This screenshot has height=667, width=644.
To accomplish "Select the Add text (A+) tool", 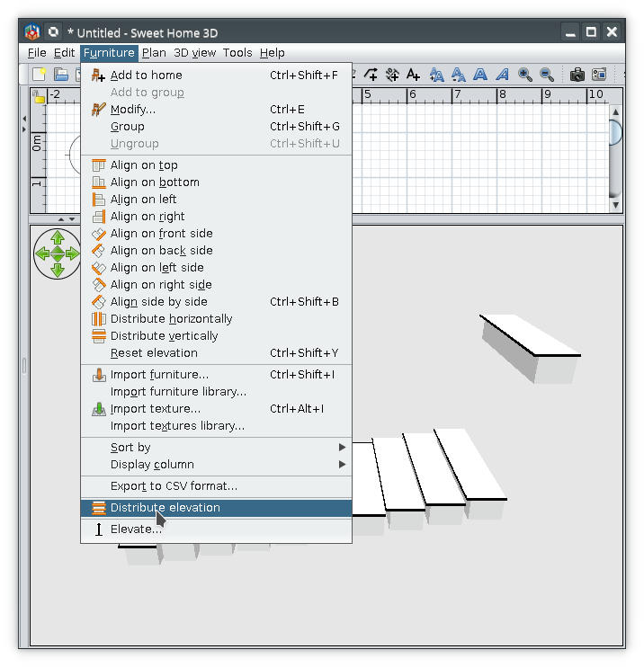I will [414, 75].
